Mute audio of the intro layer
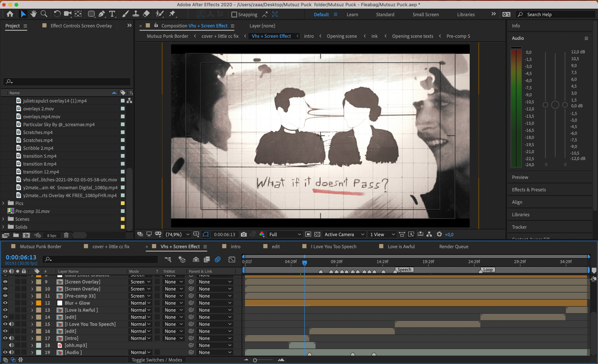This screenshot has width=598, height=364. (12, 338)
